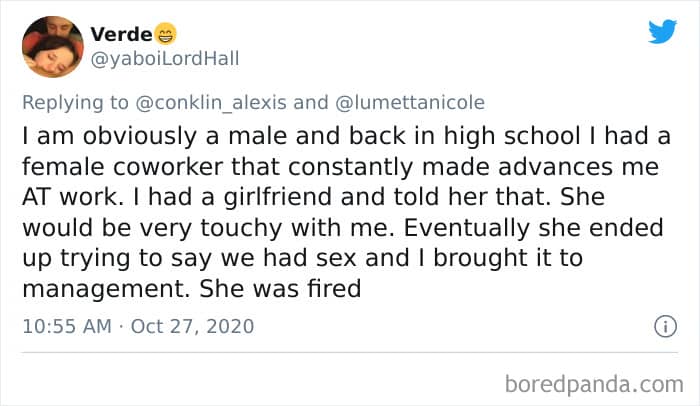Click the Twitter bird logo

[x=661, y=31]
